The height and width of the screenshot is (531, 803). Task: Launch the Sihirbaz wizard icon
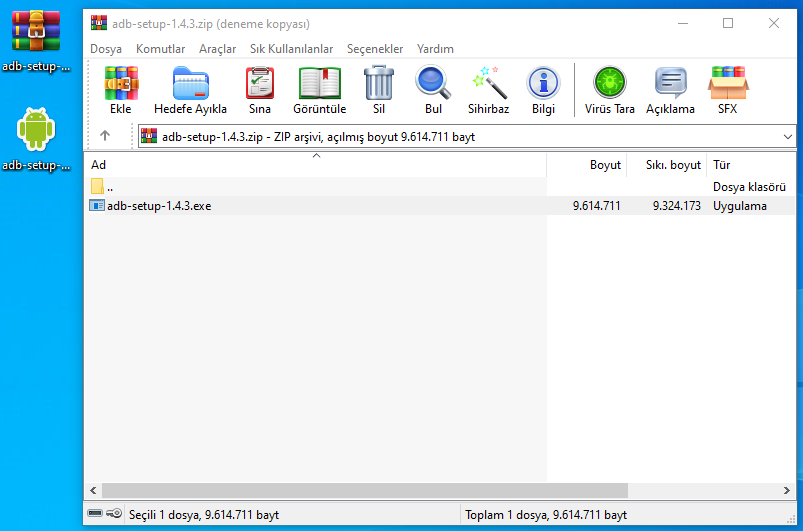click(x=489, y=83)
